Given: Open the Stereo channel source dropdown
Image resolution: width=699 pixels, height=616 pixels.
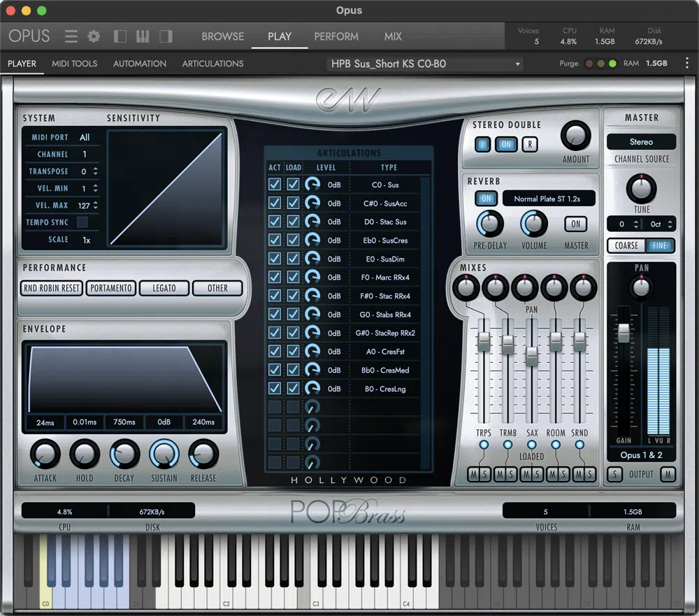Looking at the screenshot, I should click(x=641, y=142).
